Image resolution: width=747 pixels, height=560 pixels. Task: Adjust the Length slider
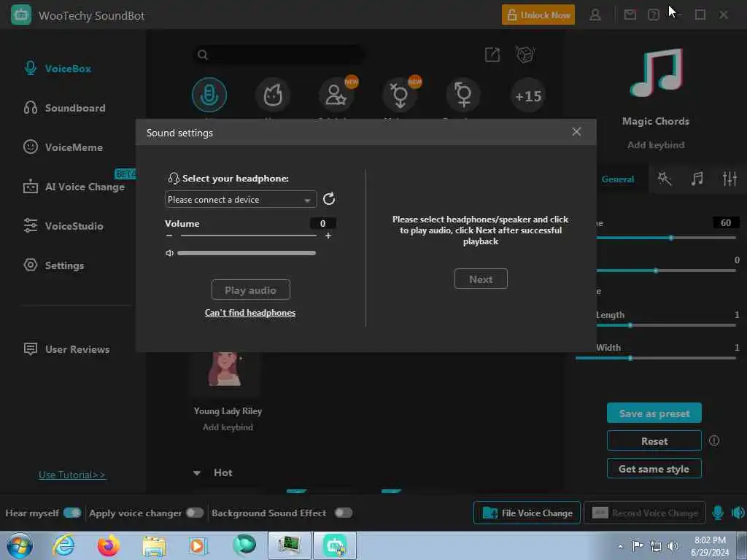(x=630, y=325)
